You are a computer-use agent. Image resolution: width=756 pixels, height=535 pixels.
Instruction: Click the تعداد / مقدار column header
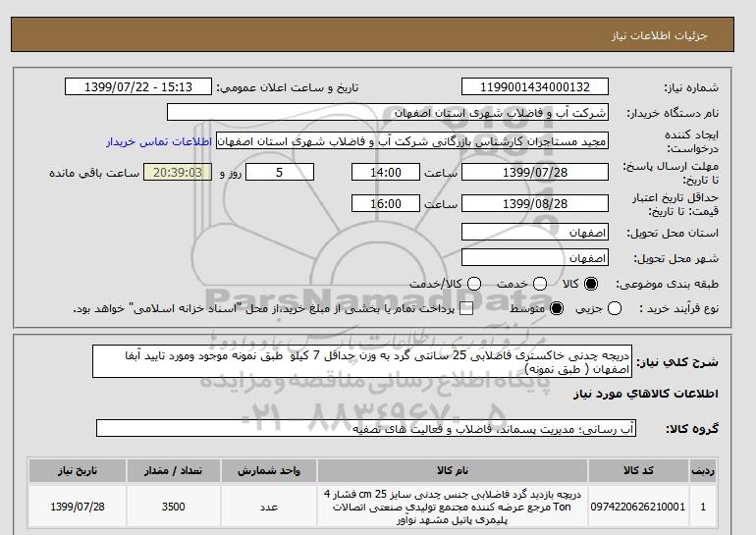(174, 470)
